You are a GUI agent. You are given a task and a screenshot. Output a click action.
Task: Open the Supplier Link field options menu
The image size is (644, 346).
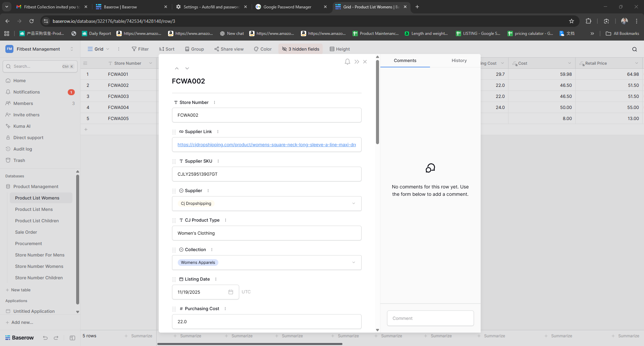click(218, 132)
